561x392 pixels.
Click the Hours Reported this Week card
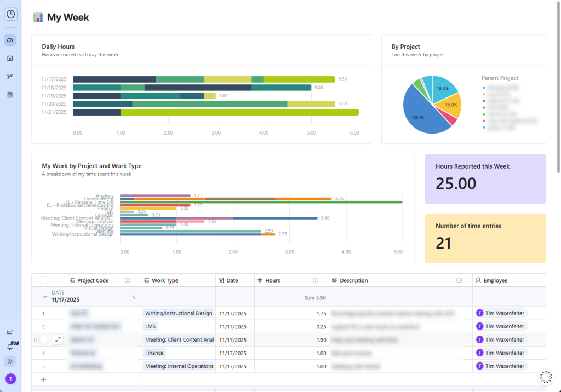click(485, 179)
